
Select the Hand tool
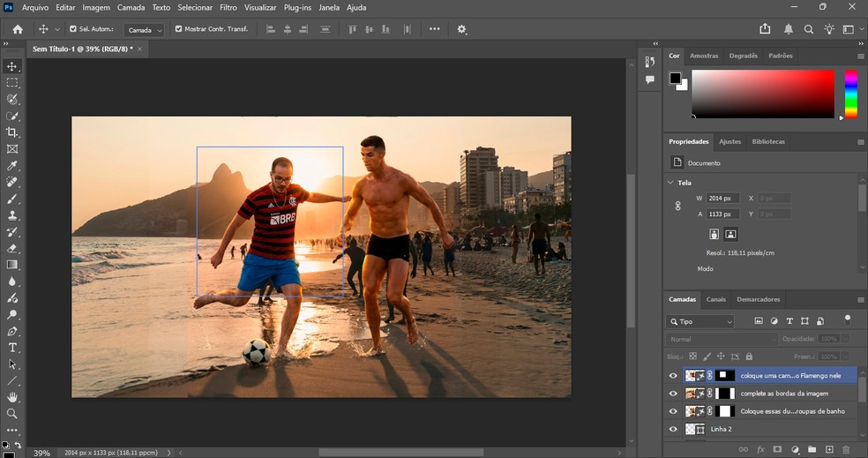tap(12, 397)
